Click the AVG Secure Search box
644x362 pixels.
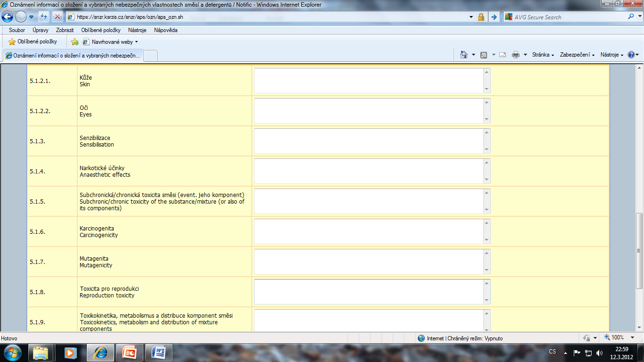564,17
